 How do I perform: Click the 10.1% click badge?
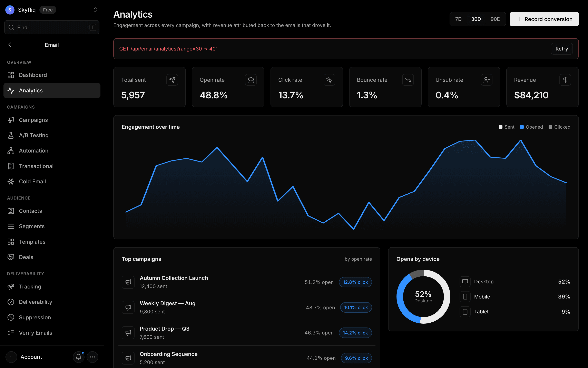click(356, 307)
